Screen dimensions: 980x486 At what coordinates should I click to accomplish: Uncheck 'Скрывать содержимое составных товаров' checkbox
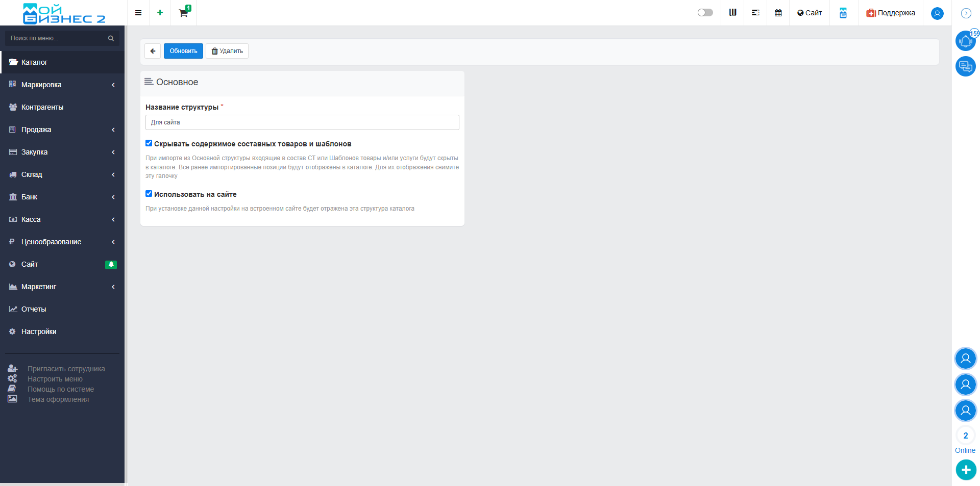tap(149, 143)
